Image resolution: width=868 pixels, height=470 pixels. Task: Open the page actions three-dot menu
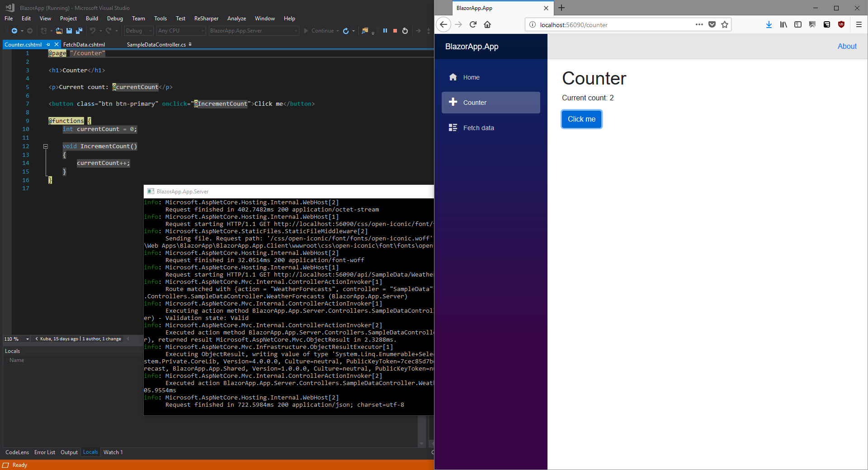click(699, 24)
